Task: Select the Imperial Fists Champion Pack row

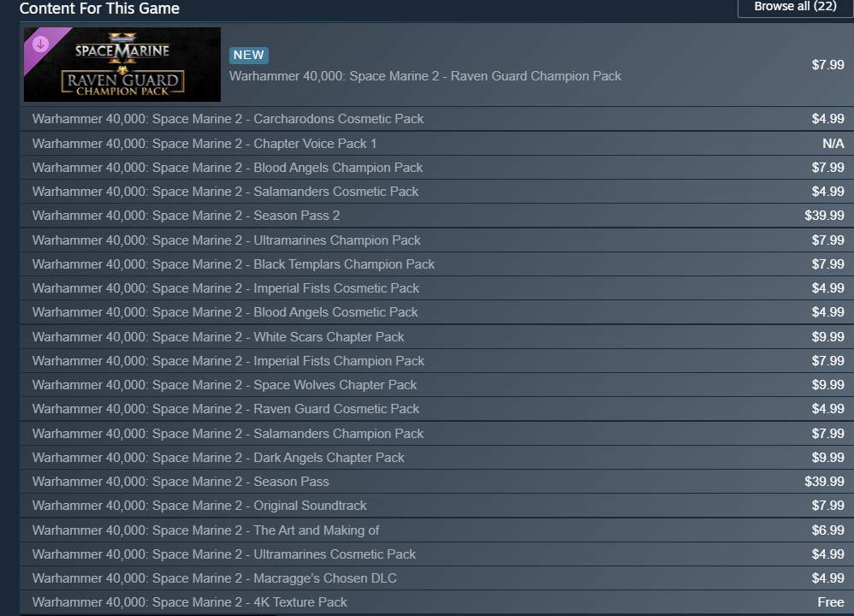Action: [x=436, y=360]
